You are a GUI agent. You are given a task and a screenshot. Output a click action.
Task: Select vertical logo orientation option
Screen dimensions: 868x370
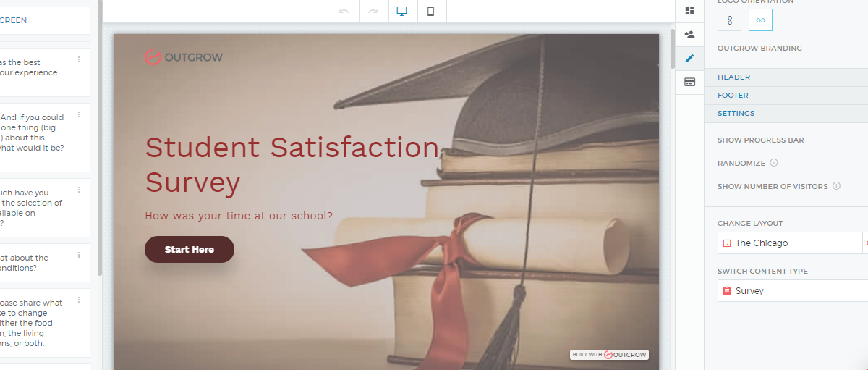(729, 20)
